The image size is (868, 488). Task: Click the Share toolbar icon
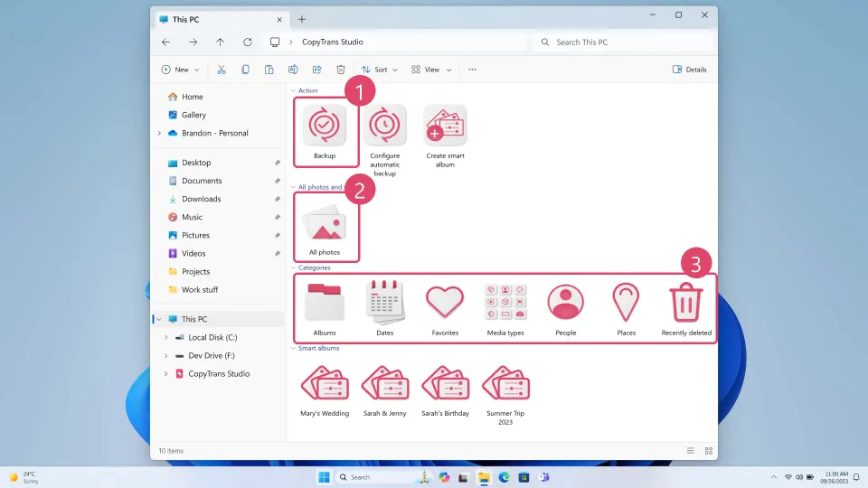316,70
